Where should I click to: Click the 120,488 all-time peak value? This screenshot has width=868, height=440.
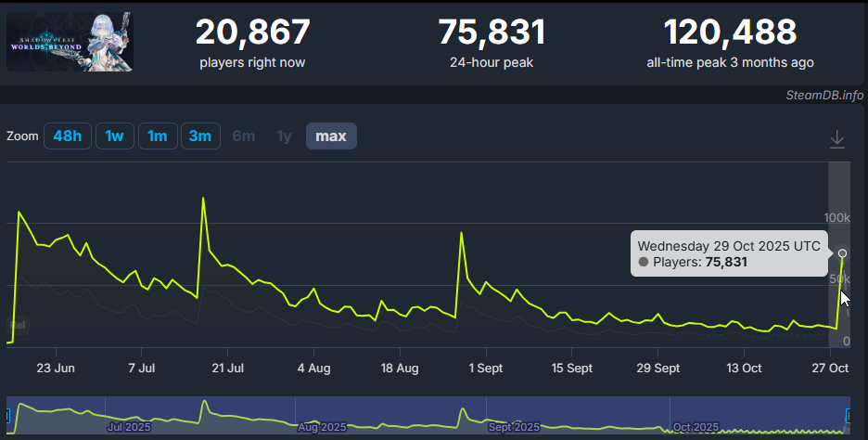click(730, 32)
